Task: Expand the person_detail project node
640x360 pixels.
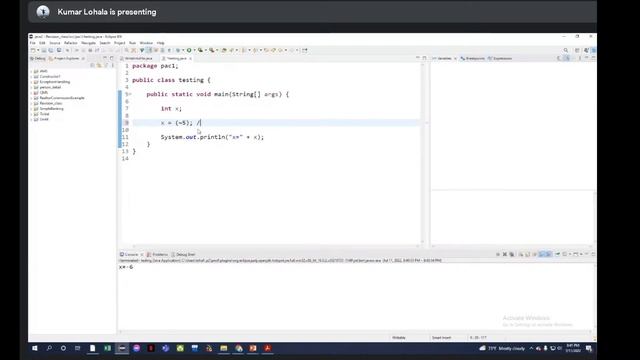Action: point(31,87)
